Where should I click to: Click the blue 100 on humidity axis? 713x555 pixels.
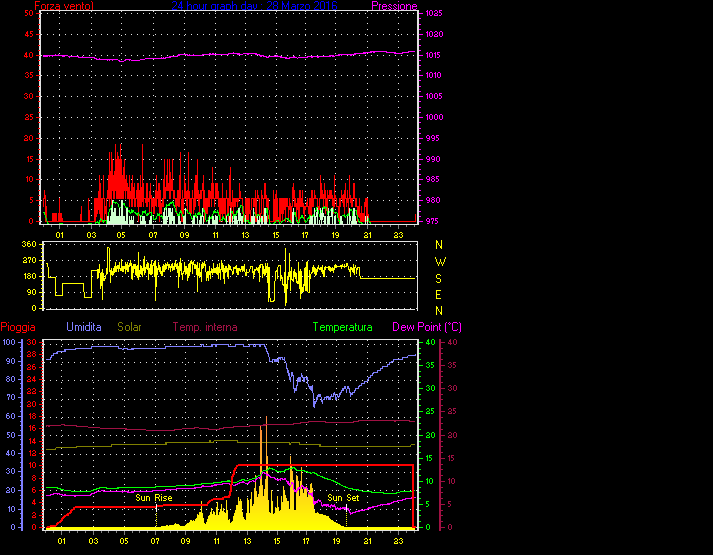[x=9, y=342]
